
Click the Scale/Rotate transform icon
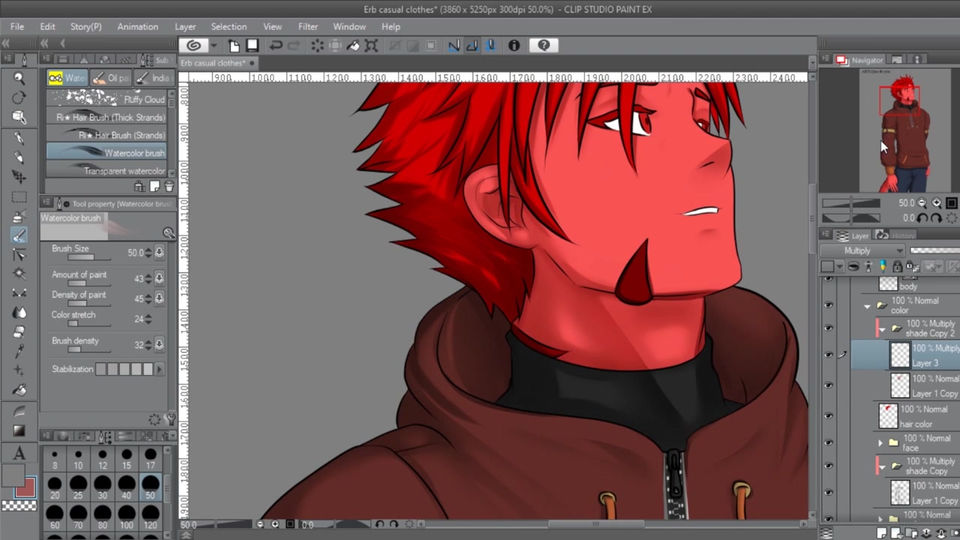point(371,45)
